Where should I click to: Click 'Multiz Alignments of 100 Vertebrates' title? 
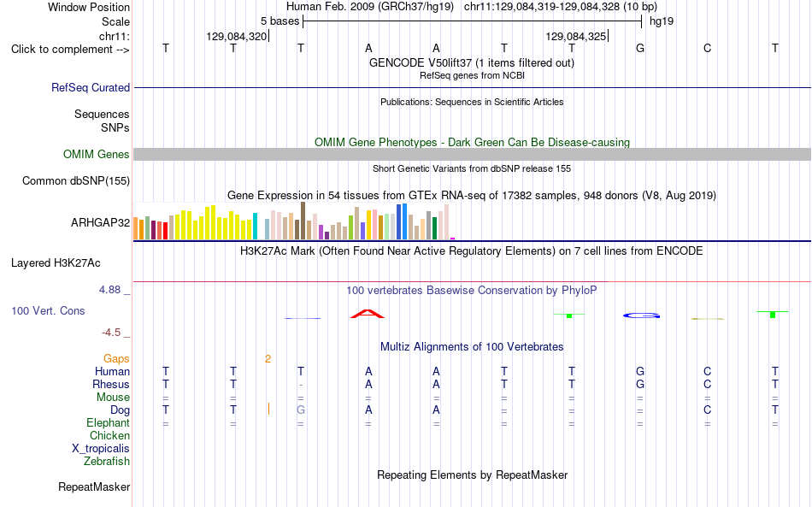472,347
